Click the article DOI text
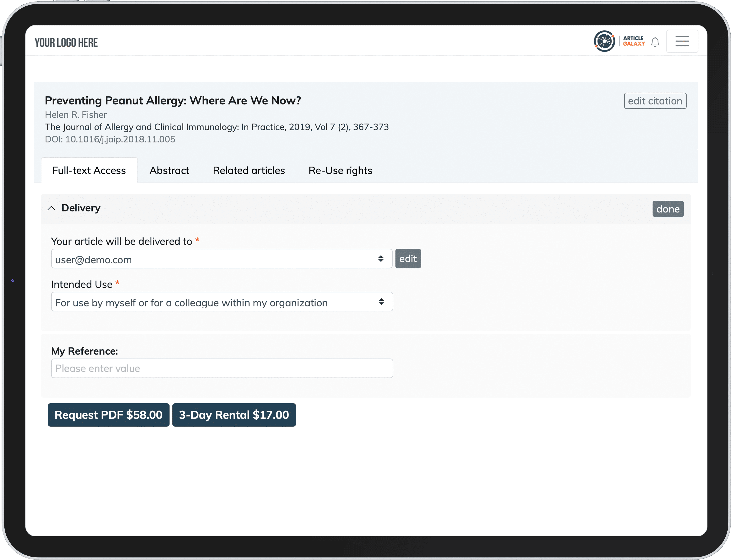731x560 pixels. (110, 139)
